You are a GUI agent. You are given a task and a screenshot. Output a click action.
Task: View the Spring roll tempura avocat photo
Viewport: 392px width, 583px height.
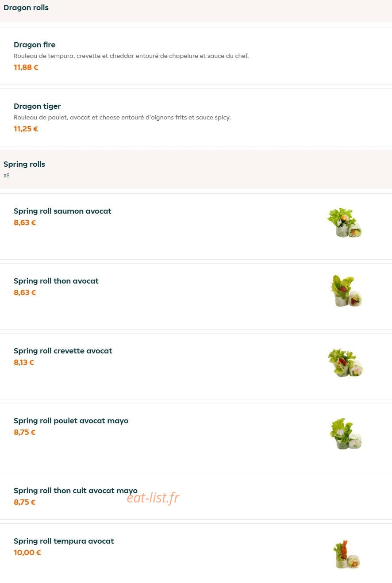pyautogui.click(x=346, y=554)
